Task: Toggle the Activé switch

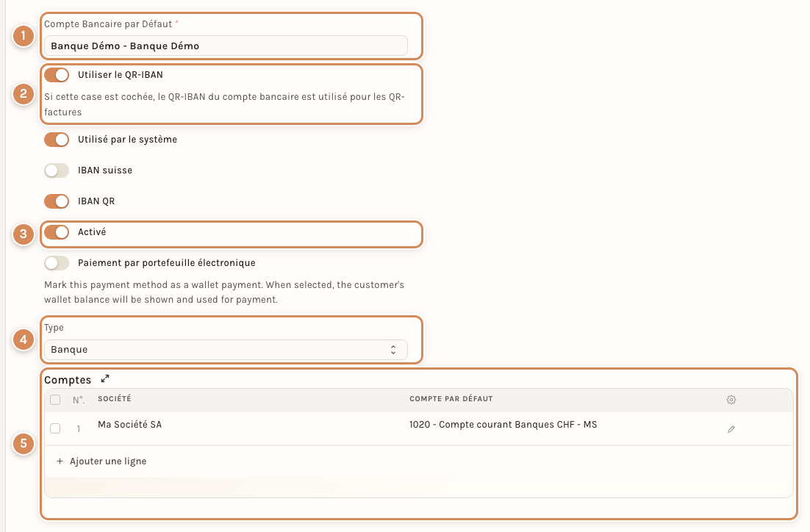Action: (x=57, y=232)
